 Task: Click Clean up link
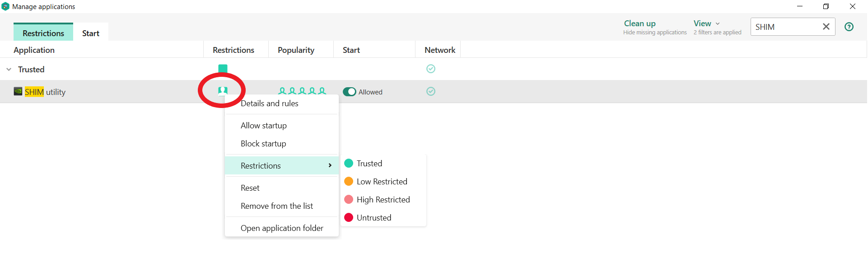[x=639, y=23]
